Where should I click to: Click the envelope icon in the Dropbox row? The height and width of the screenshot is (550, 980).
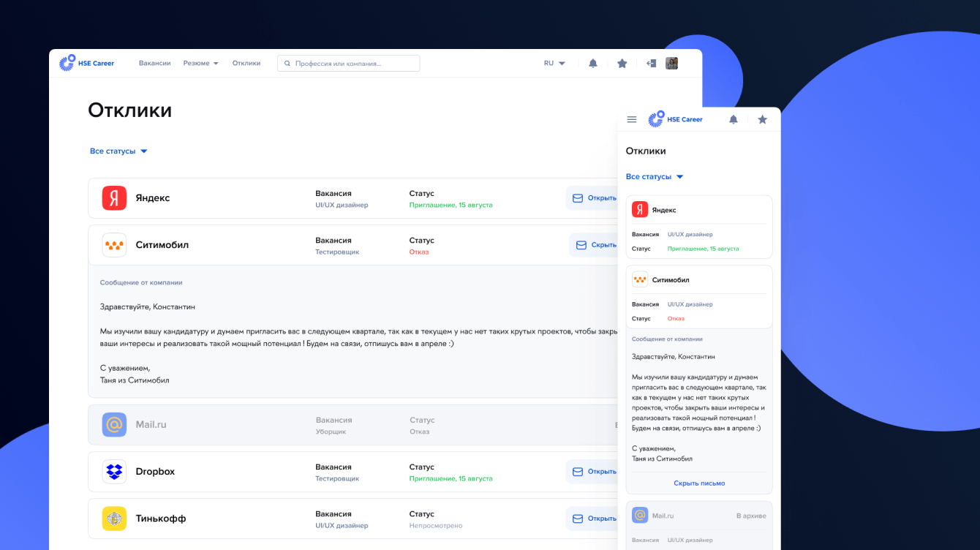[x=578, y=472]
